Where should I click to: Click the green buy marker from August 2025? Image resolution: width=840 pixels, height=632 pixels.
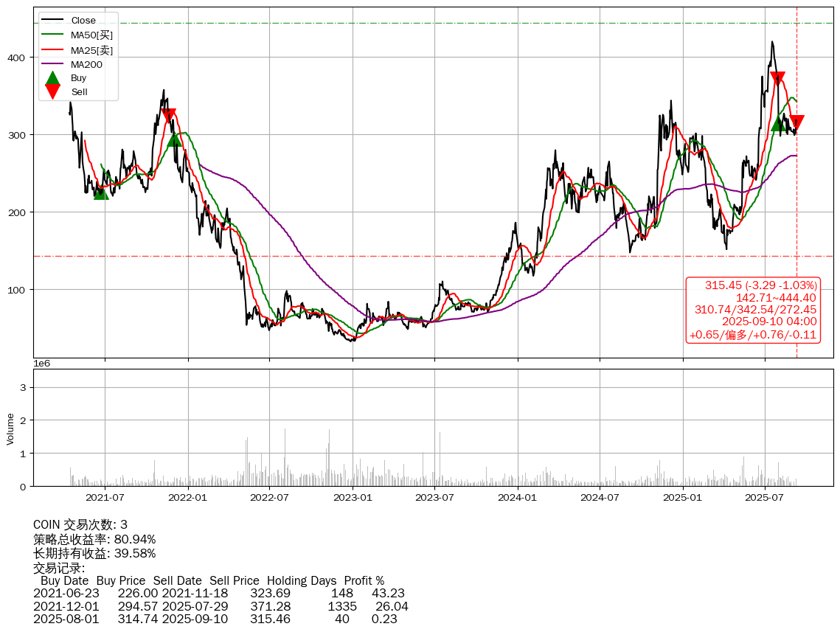778,124
